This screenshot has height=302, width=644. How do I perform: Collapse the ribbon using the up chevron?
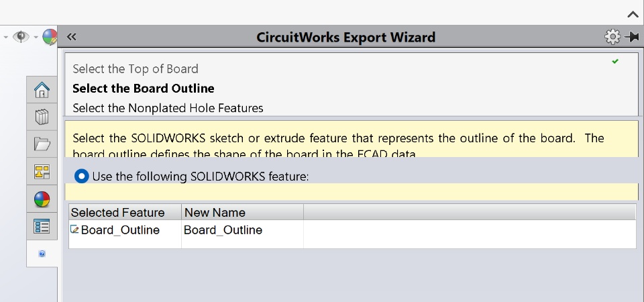[633, 13]
